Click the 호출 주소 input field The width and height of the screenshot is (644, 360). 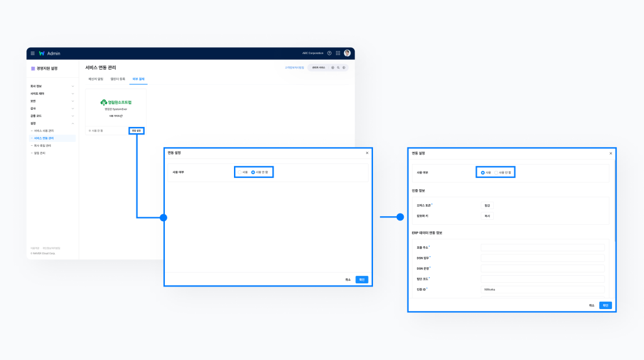click(542, 248)
